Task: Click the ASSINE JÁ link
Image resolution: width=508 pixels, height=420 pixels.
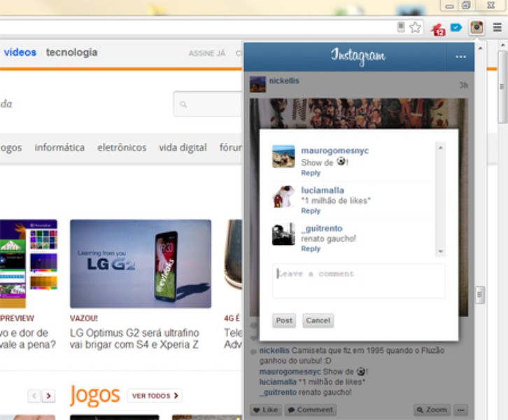Action: coord(207,53)
